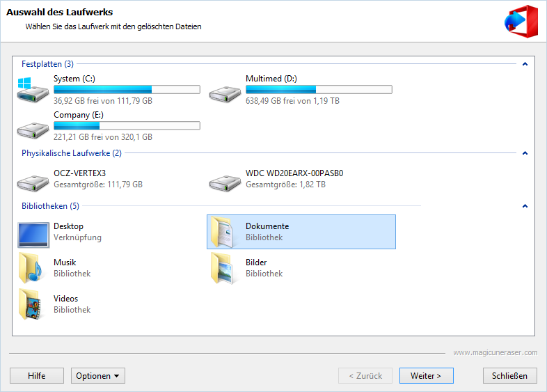Click the Weiter > button
Image resolution: width=547 pixels, height=392 pixels.
click(427, 375)
